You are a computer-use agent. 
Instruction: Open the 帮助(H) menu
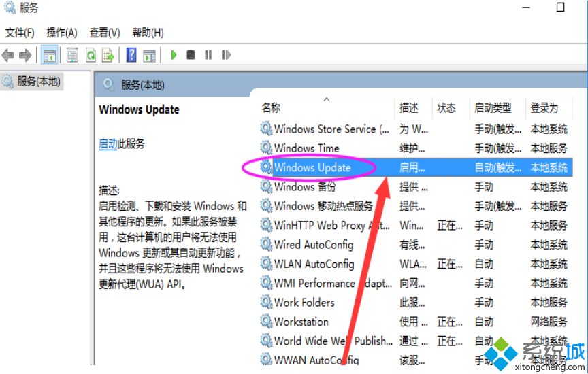[148, 33]
